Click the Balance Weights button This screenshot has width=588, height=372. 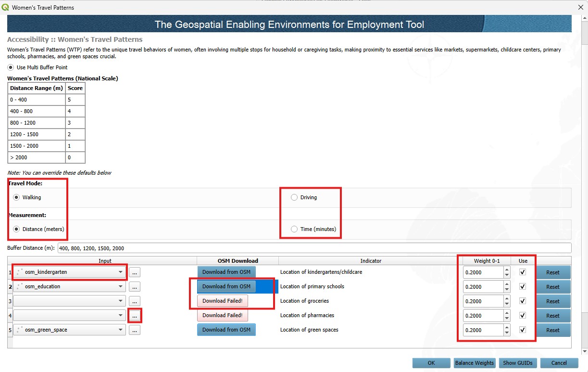click(475, 363)
